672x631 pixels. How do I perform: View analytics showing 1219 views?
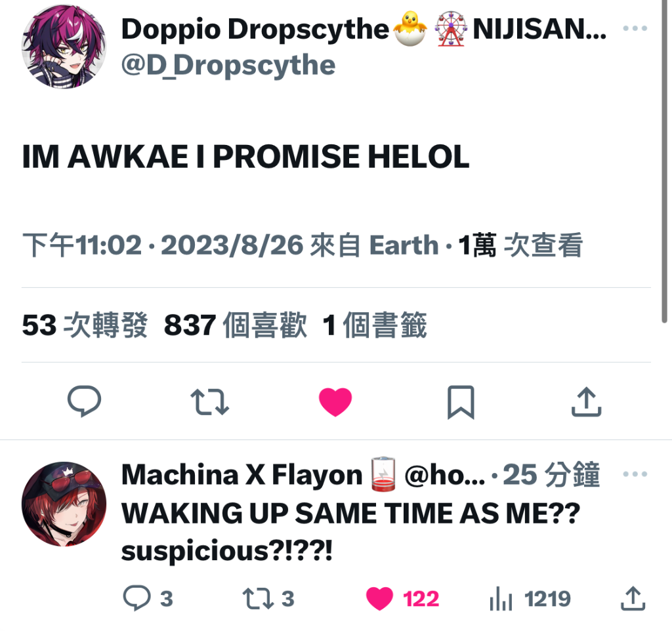[x=530, y=598]
